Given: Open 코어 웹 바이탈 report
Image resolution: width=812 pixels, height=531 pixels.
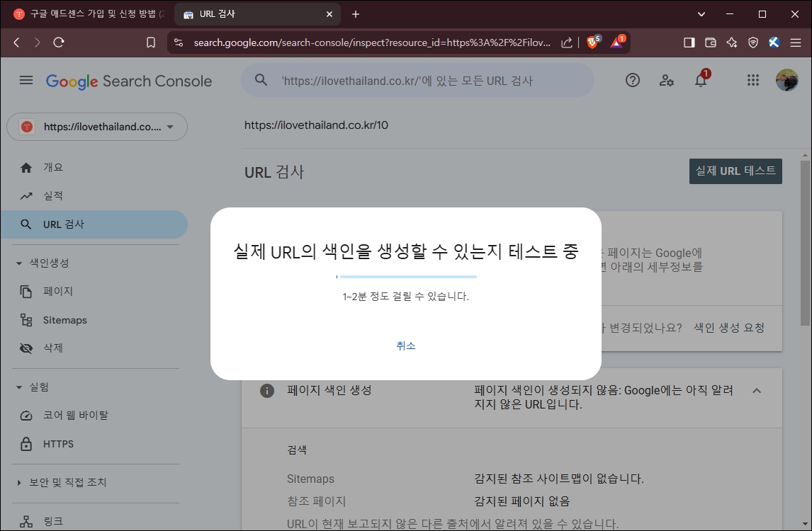Looking at the screenshot, I should coord(94,415).
